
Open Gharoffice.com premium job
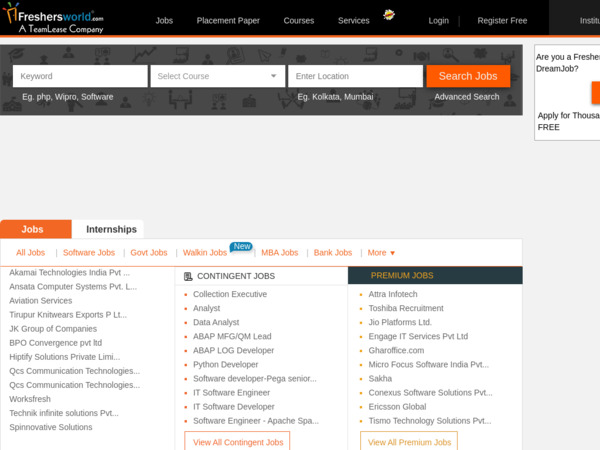pyautogui.click(x=396, y=351)
